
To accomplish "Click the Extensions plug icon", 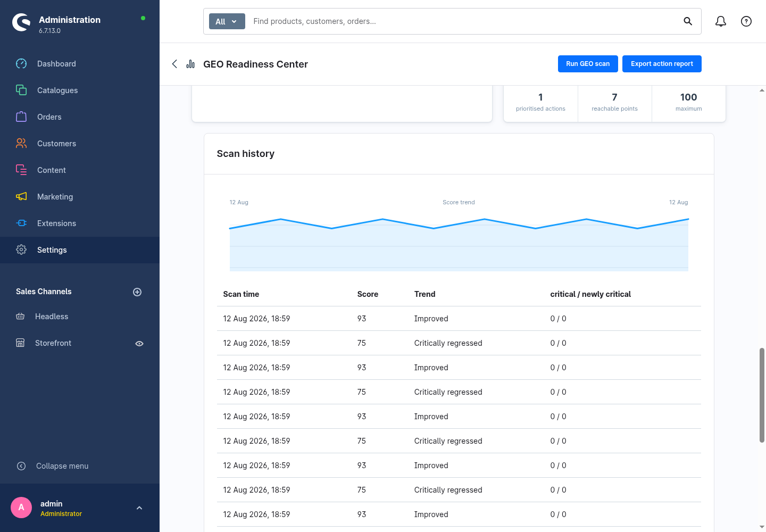I will click(x=21, y=223).
